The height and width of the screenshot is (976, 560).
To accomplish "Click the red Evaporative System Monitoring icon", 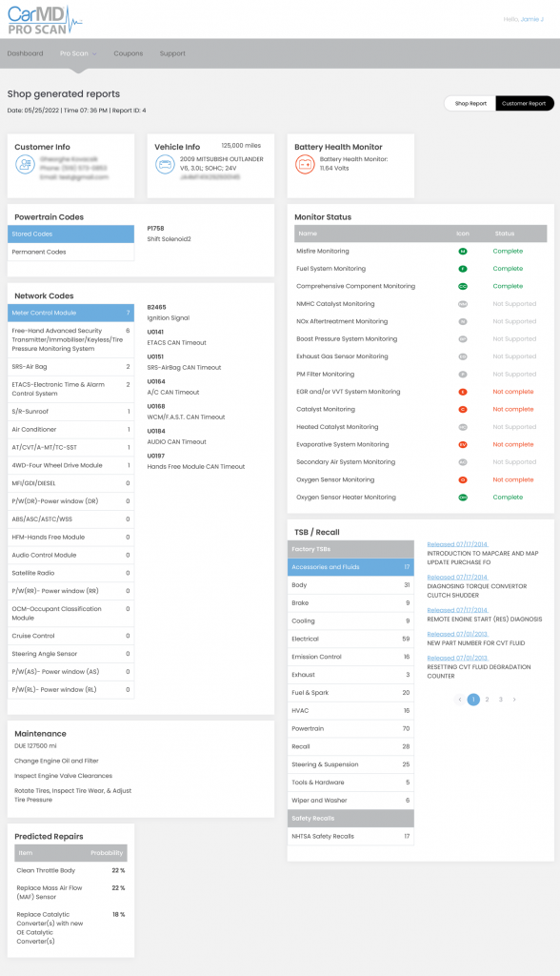I will (x=463, y=445).
